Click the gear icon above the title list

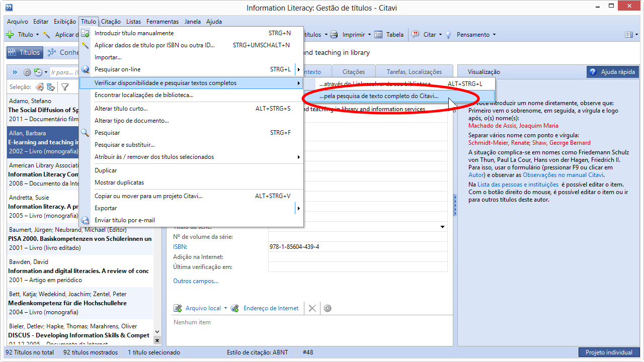tap(27, 72)
